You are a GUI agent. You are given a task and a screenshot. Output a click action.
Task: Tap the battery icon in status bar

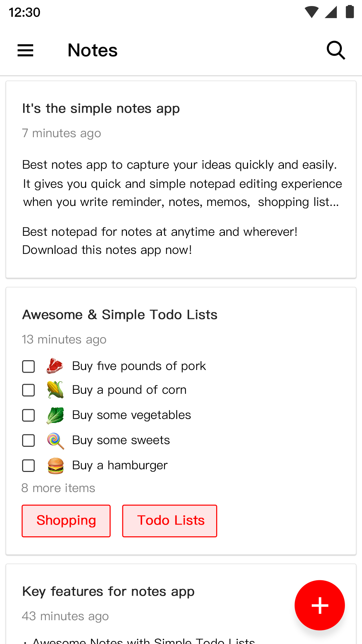pyautogui.click(x=350, y=12)
